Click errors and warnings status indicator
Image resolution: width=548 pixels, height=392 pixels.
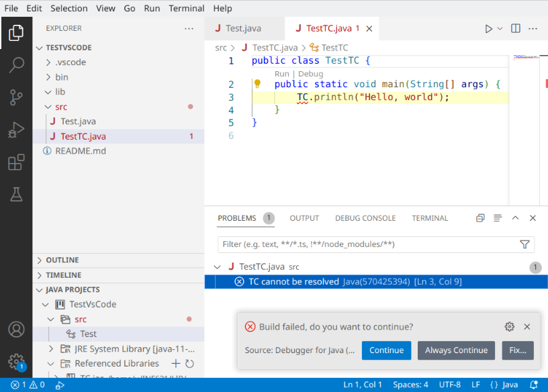pyautogui.click(x=28, y=385)
